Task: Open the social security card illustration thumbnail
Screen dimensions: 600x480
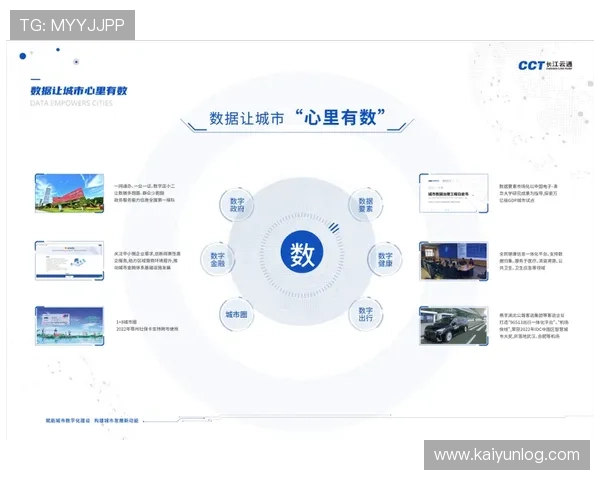Action: tap(69, 326)
